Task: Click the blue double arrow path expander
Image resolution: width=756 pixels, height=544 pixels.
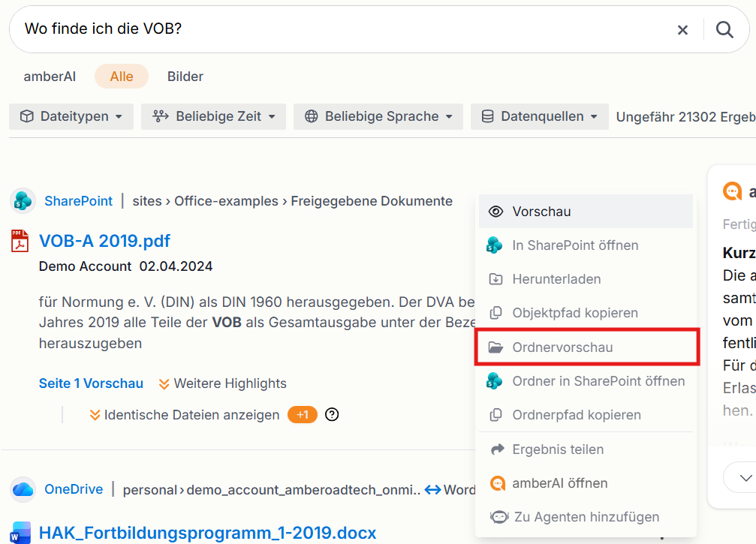Action: pos(432,490)
